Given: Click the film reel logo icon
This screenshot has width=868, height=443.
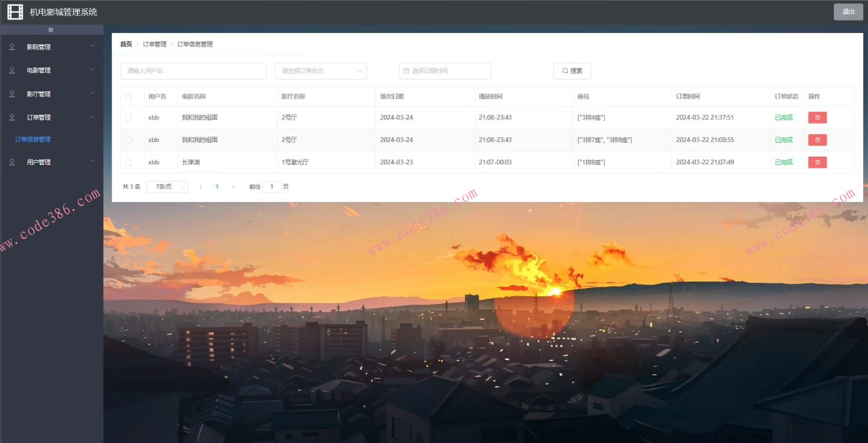Looking at the screenshot, I should (x=15, y=12).
